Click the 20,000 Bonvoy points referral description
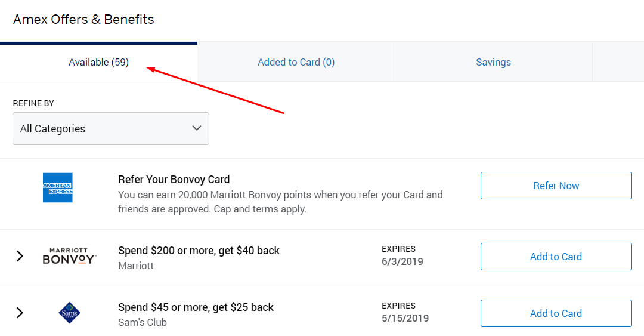This screenshot has width=644, height=336. pos(280,202)
